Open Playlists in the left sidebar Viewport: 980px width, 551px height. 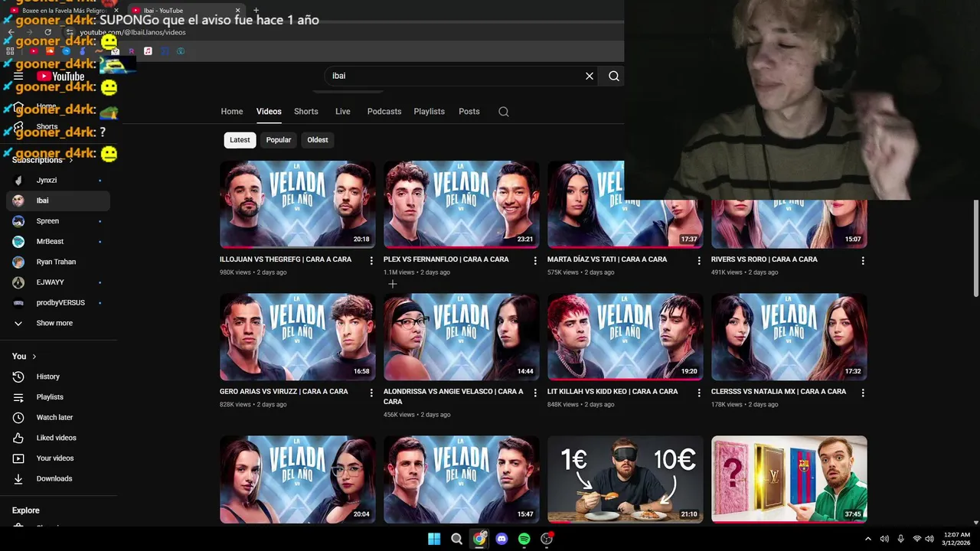click(x=58, y=397)
